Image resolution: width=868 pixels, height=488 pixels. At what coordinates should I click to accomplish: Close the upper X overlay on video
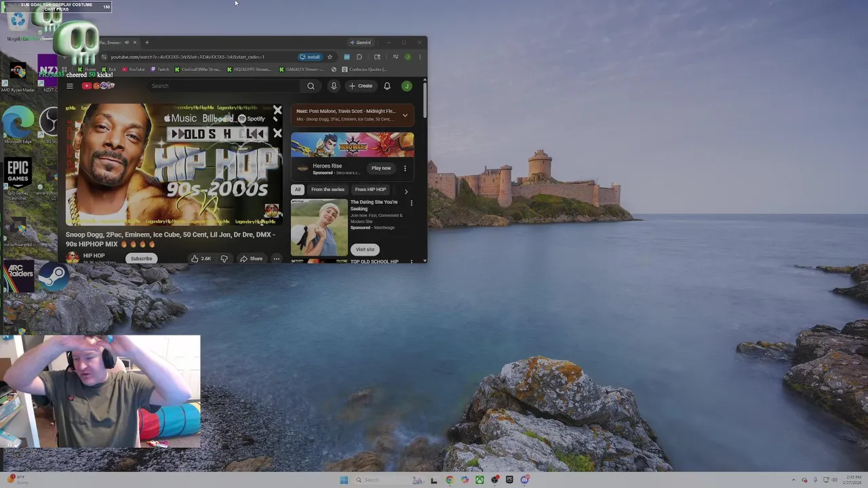click(x=277, y=110)
